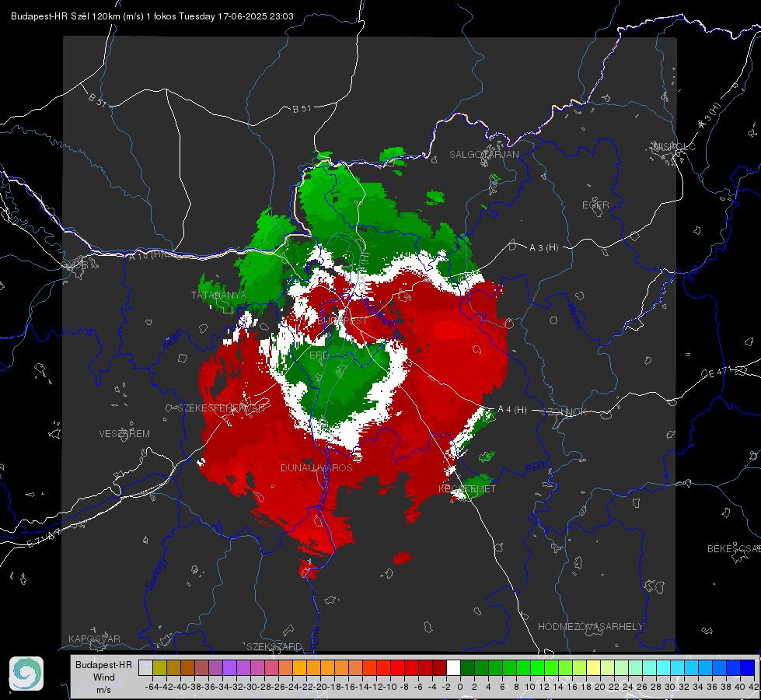Click the A 4 (H) road label
This screenshot has height=700, width=761.
[x=512, y=410]
